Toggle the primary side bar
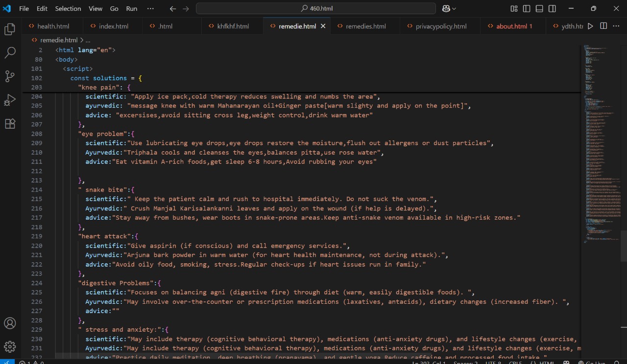The image size is (627, 364). click(527, 8)
